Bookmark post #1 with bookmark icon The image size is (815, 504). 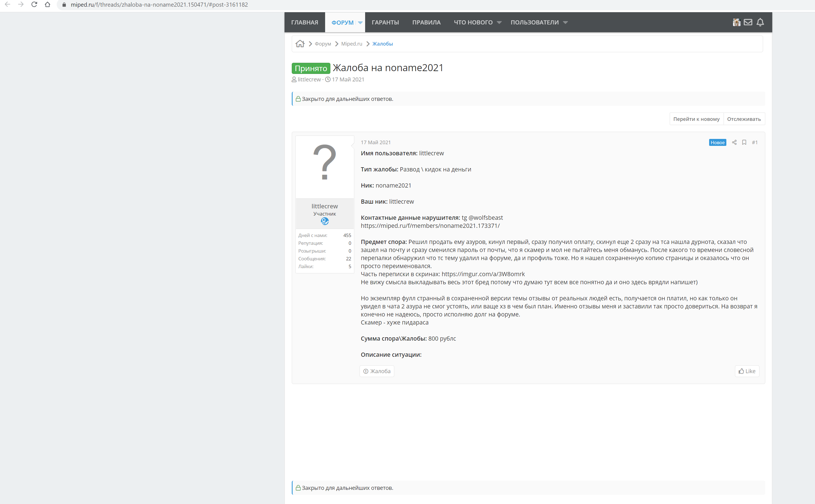(744, 142)
